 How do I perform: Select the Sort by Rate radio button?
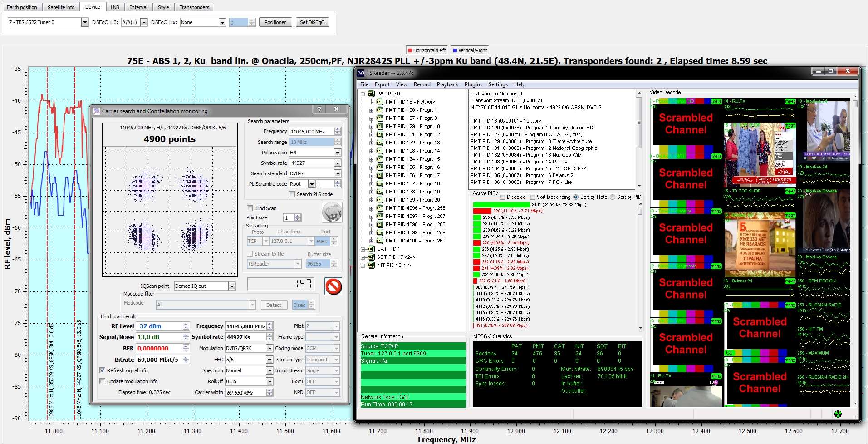tap(576, 197)
